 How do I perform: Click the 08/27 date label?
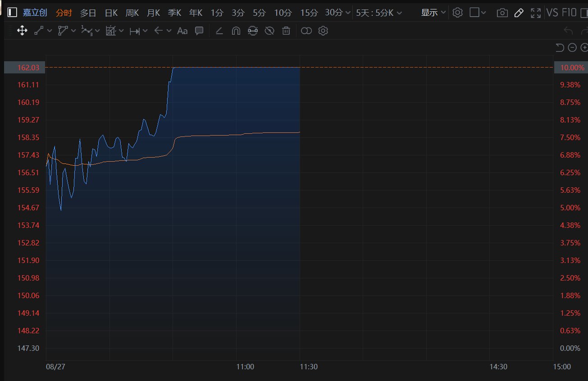[x=56, y=367]
